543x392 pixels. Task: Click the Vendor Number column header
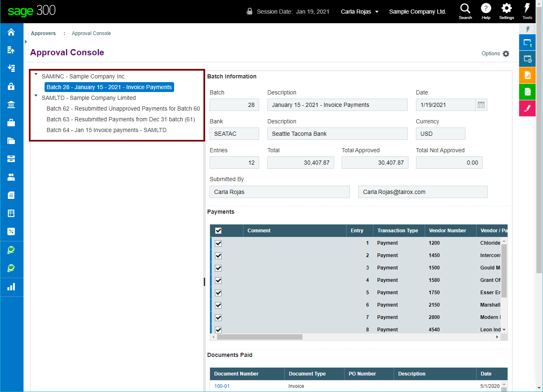450,231
